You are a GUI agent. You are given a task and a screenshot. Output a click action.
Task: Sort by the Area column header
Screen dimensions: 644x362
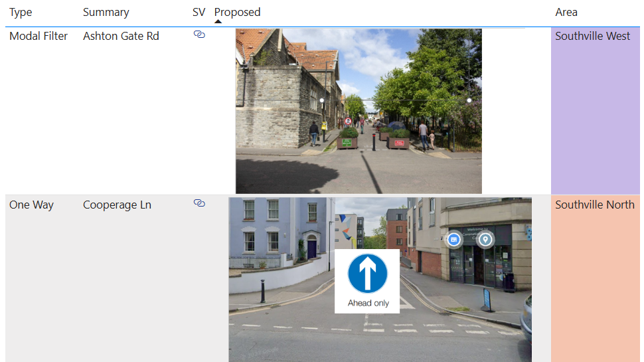pos(566,12)
